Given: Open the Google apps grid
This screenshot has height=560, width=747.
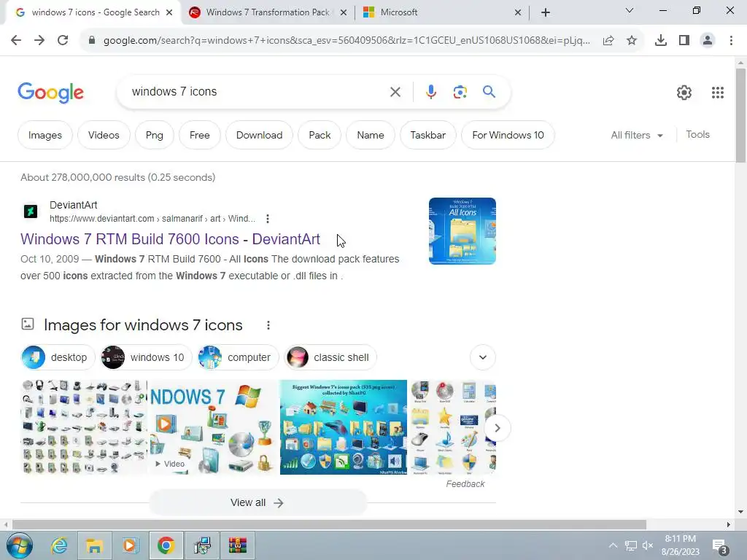Looking at the screenshot, I should coord(718,93).
